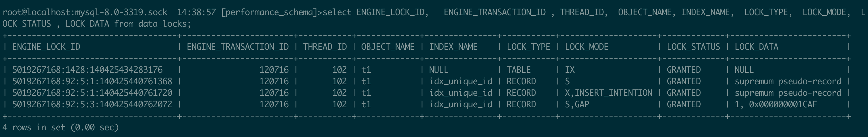Click the ENGINE_LOCK_ID column header

[46, 47]
